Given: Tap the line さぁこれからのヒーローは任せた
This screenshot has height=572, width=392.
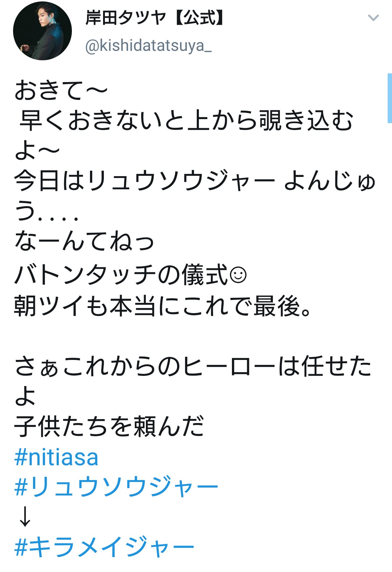Looking at the screenshot, I should [192, 366].
